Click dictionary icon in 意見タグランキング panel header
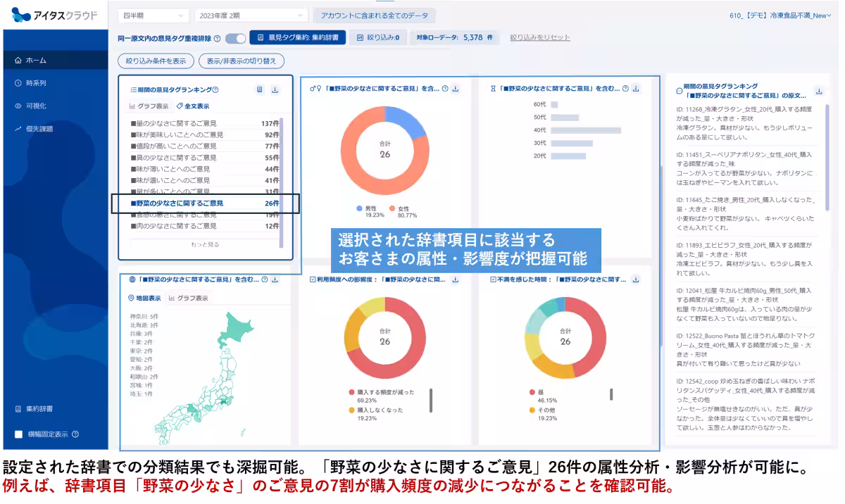 click(x=259, y=89)
